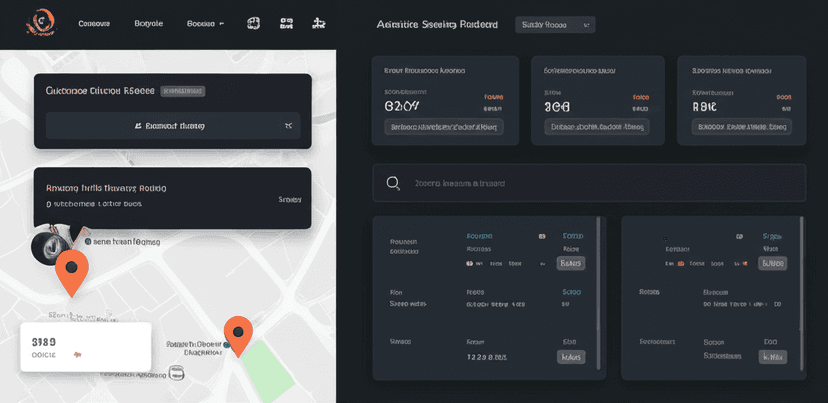Viewport: 828px width, 403px height.
Task: Click right-side link in second map panel
Action: point(289,200)
